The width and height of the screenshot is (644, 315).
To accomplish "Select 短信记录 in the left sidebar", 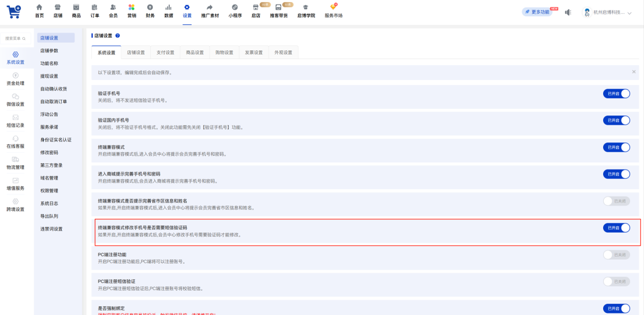I will pos(15,121).
